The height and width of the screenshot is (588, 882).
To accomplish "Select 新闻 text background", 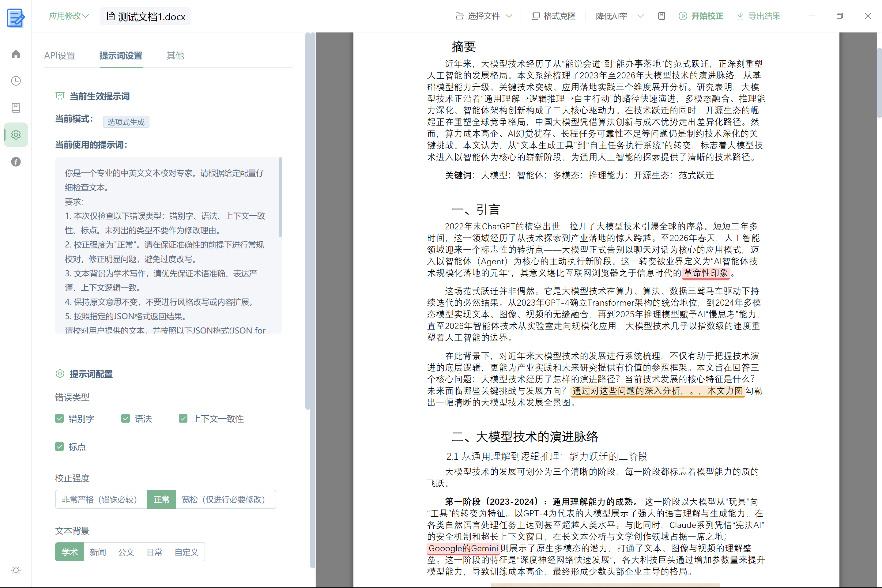I will point(98,552).
